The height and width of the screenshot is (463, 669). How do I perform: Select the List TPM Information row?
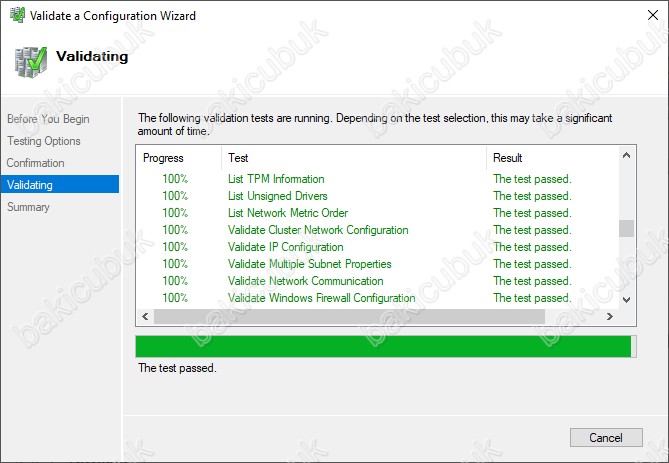pos(378,179)
